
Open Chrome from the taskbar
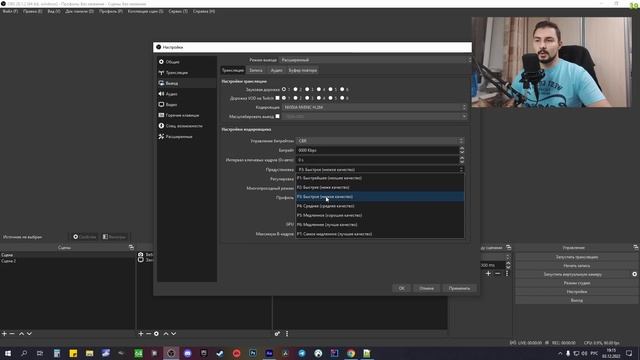click(x=351, y=353)
